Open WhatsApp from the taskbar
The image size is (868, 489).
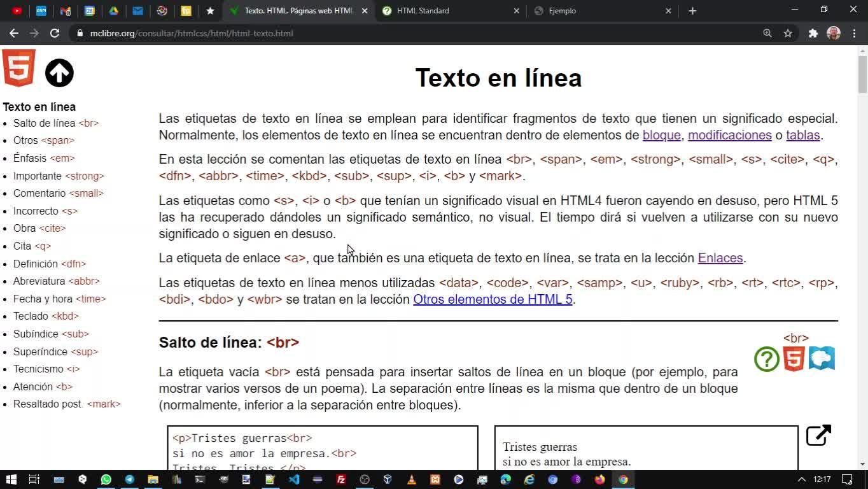pos(106,479)
